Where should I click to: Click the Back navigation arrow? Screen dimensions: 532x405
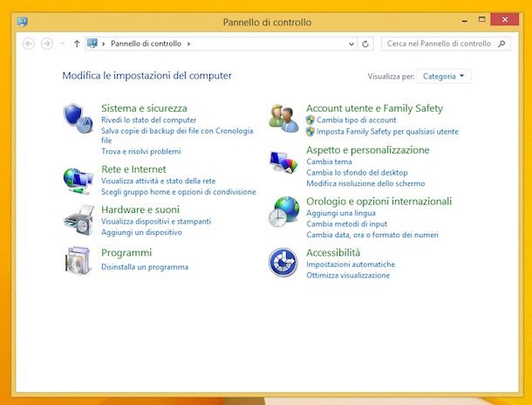coord(29,44)
